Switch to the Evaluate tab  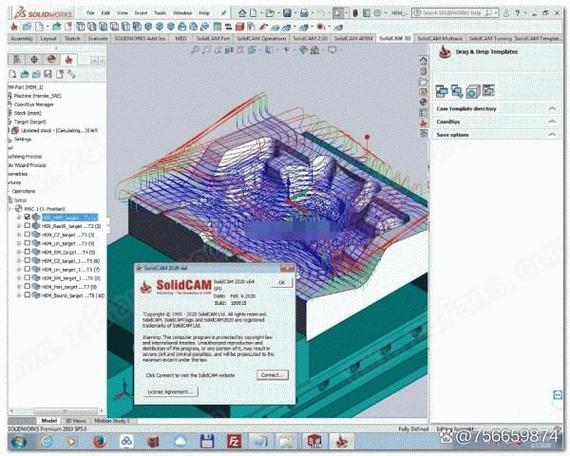tap(98, 38)
